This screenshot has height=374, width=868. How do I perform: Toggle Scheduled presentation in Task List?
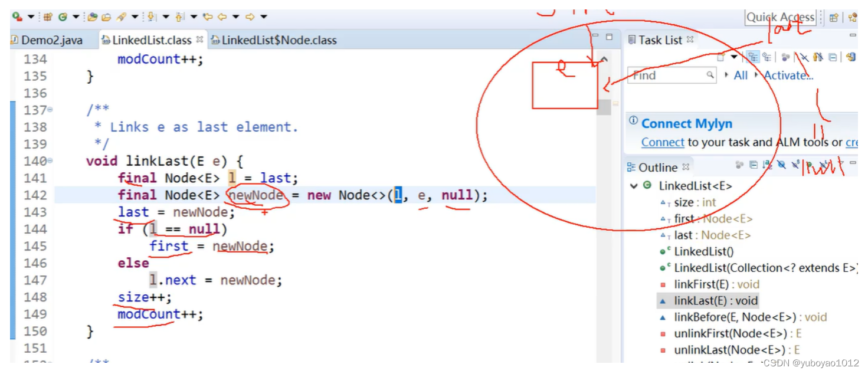(767, 57)
